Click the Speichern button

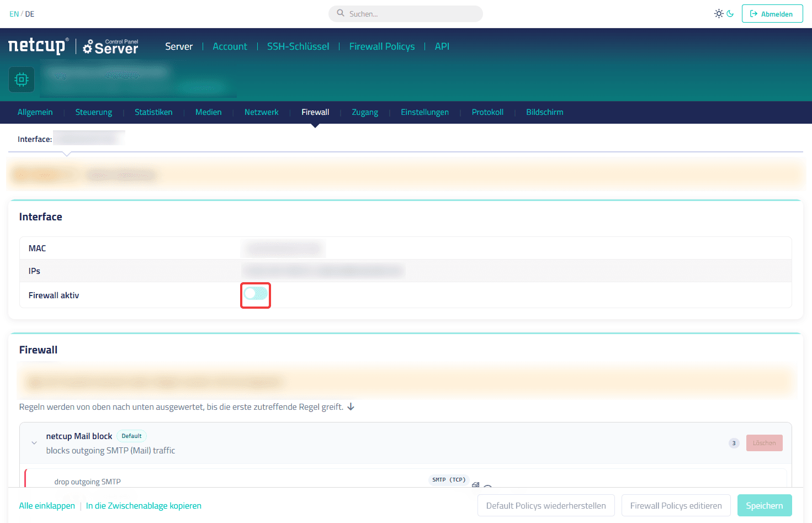tap(765, 505)
